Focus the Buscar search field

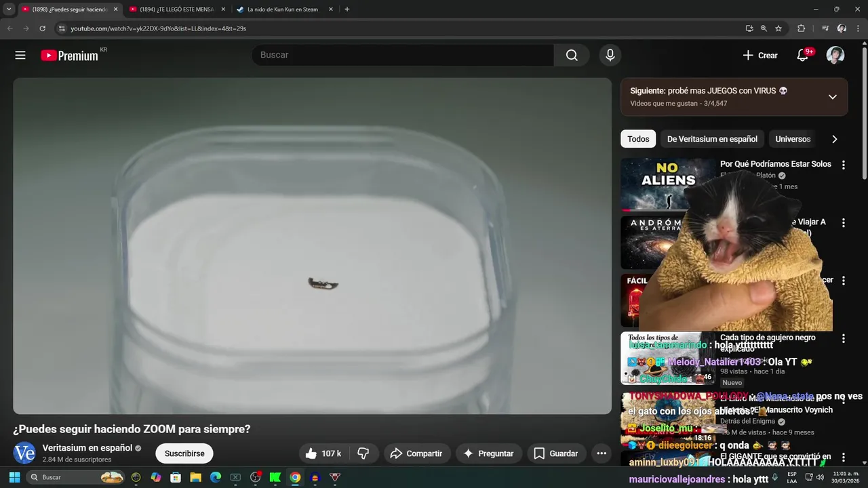coord(403,56)
